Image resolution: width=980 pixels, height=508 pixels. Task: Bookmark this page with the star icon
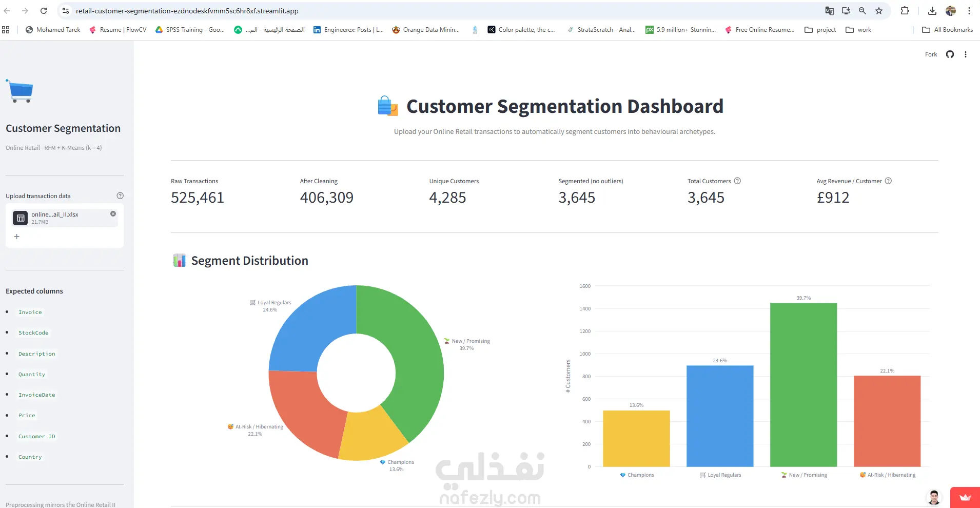click(x=879, y=11)
